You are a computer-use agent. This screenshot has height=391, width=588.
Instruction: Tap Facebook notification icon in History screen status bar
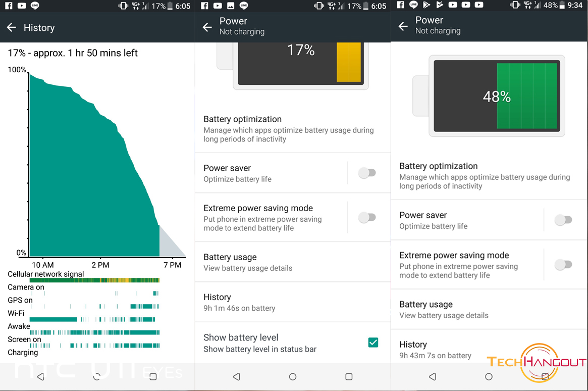tap(9, 6)
